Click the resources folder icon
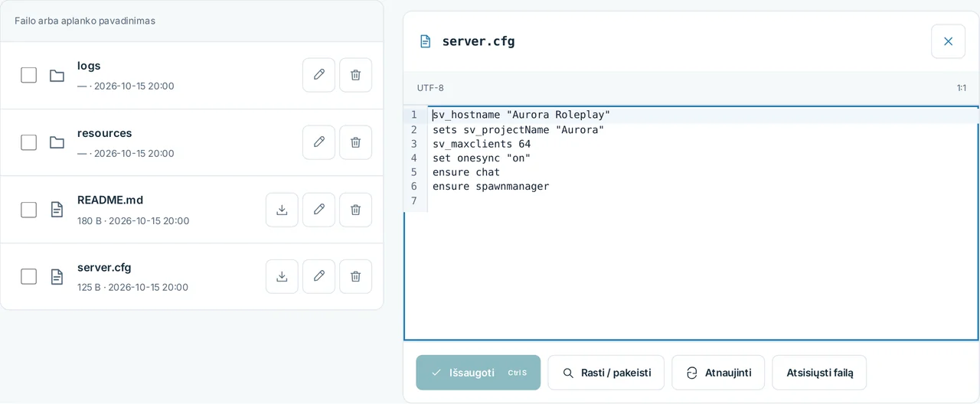Viewport: 980px width, 404px height. pyautogui.click(x=57, y=142)
